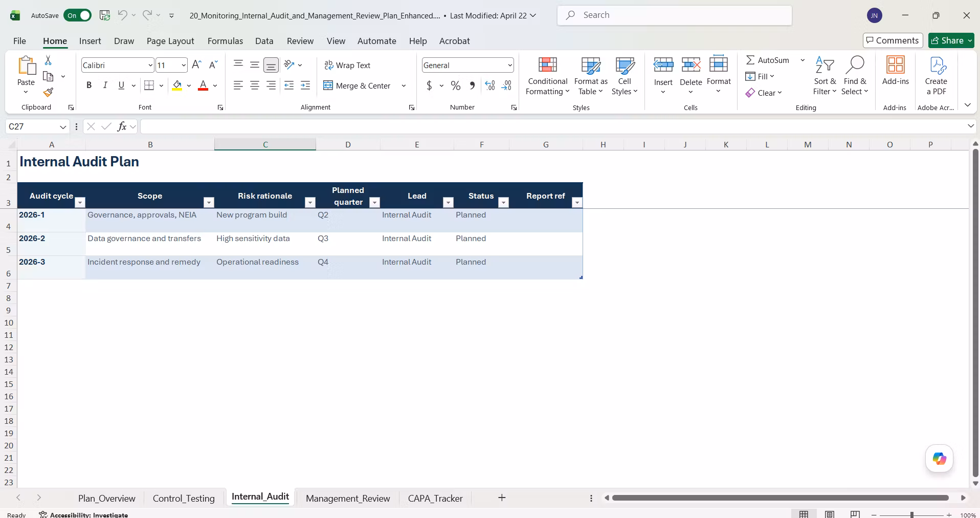Toggle bold formatting

point(89,85)
